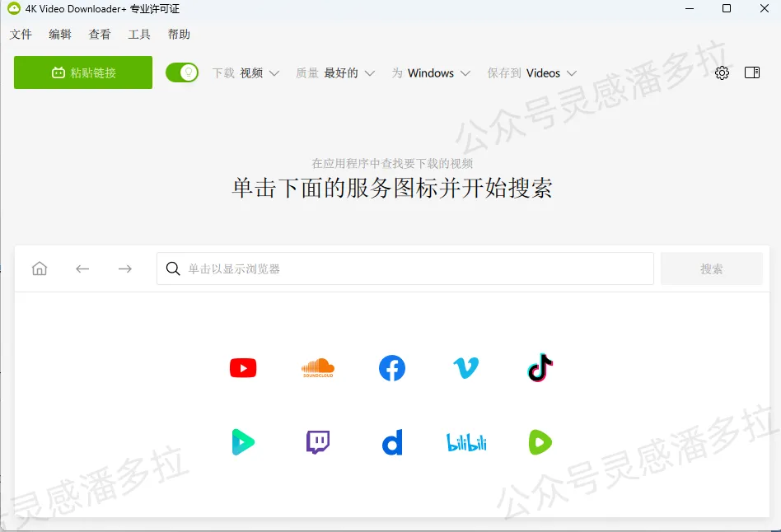Navigate forward with right arrow
781x532 pixels.
125,269
